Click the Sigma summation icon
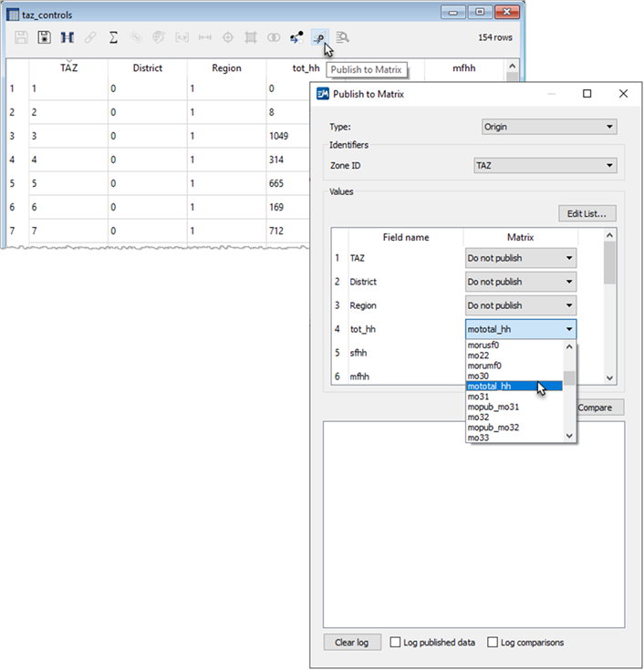 113,37
